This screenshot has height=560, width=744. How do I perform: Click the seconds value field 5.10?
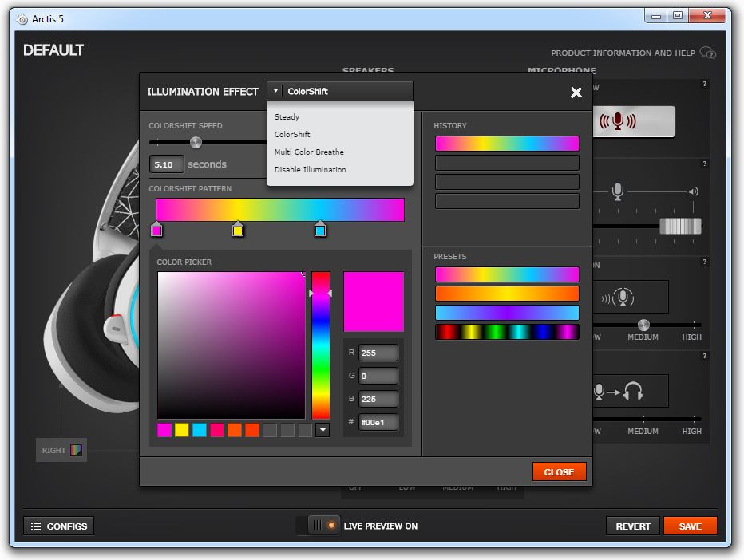167,164
